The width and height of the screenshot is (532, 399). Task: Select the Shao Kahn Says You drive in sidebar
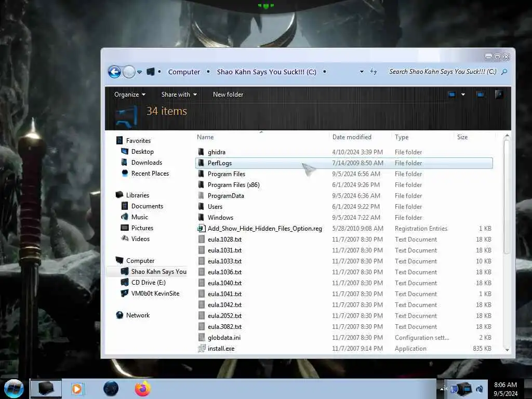click(159, 271)
